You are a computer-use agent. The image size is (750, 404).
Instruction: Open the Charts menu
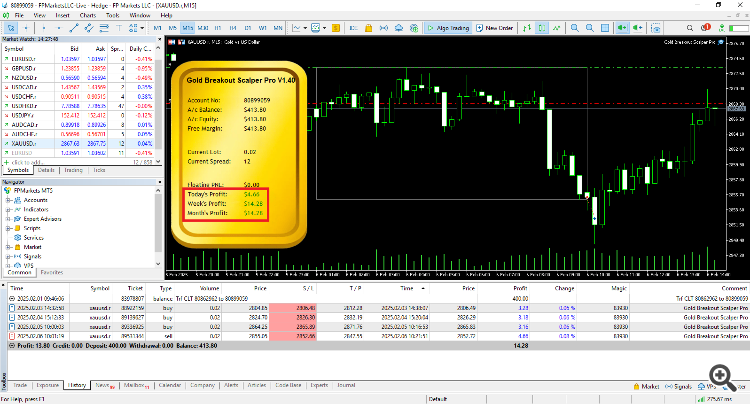point(88,15)
